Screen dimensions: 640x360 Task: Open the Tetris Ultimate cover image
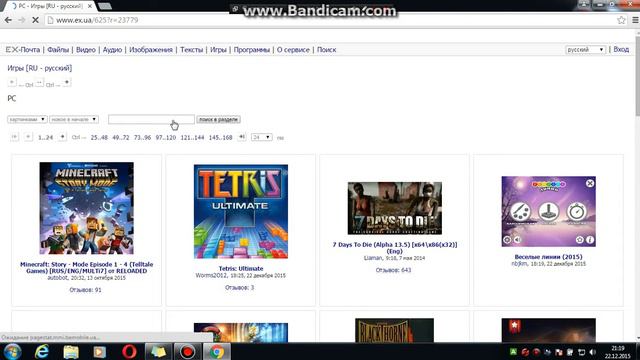(x=241, y=211)
